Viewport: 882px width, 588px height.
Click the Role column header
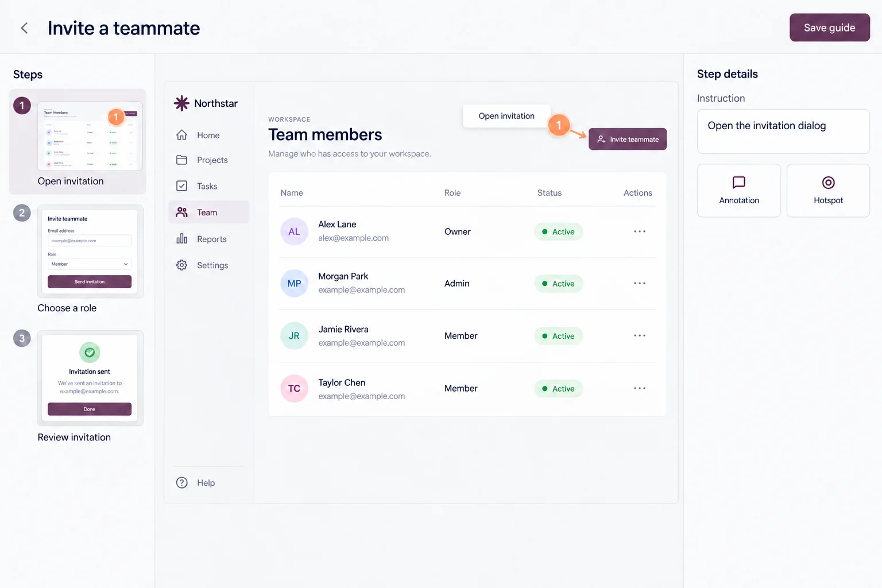[x=452, y=193]
